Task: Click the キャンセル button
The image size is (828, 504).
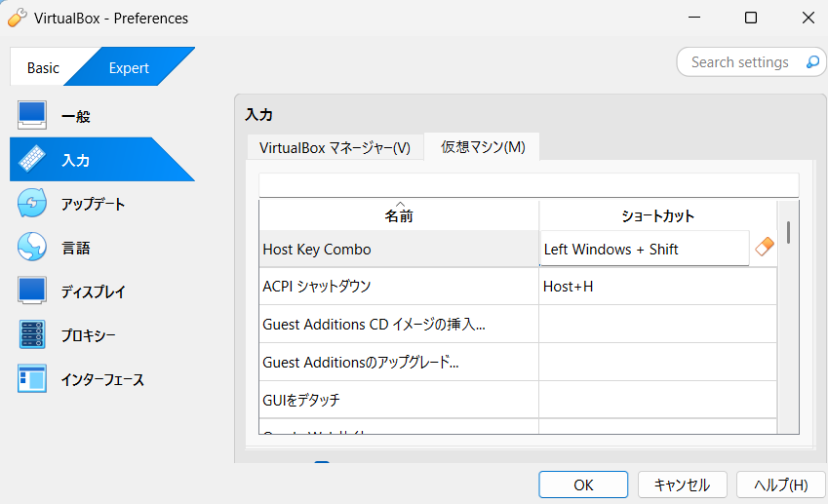Action: click(x=683, y=485)
